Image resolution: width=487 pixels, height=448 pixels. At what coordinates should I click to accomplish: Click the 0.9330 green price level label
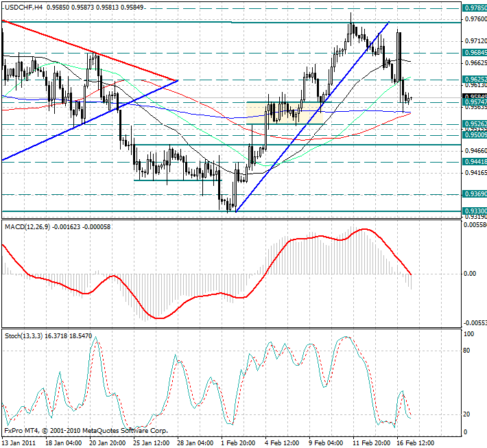(x=475, y=211)
